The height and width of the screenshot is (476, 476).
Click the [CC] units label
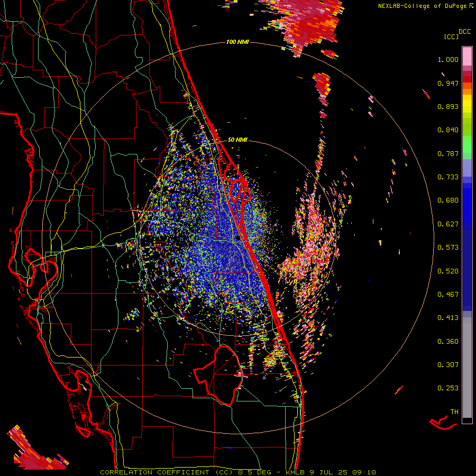pyautogui.click(x=451, y=36)
